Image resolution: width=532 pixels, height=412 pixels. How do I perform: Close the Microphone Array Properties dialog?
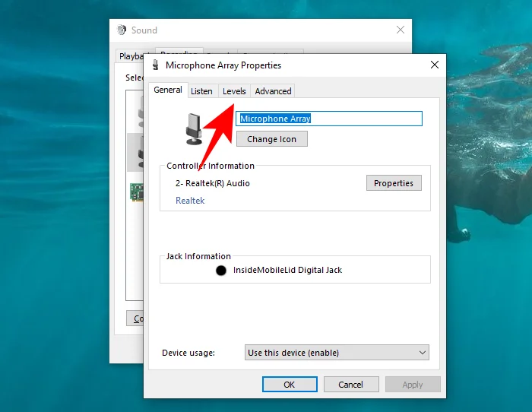434,65
